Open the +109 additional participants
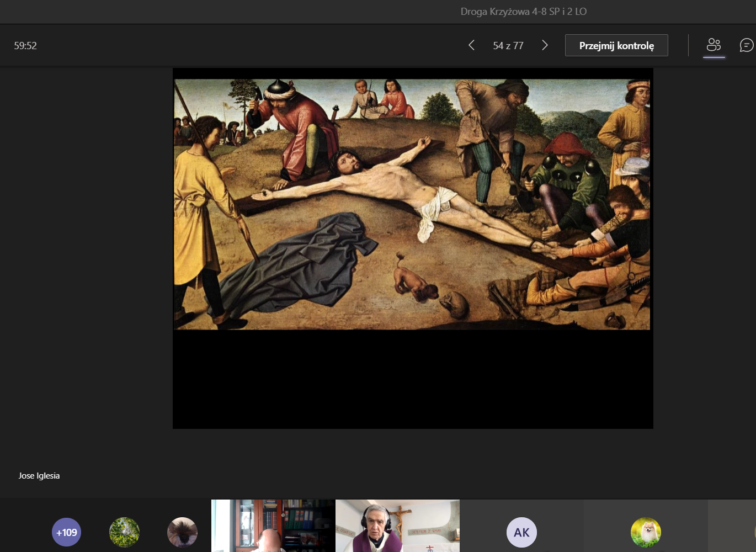756x552 pixels. click(66, 532)
